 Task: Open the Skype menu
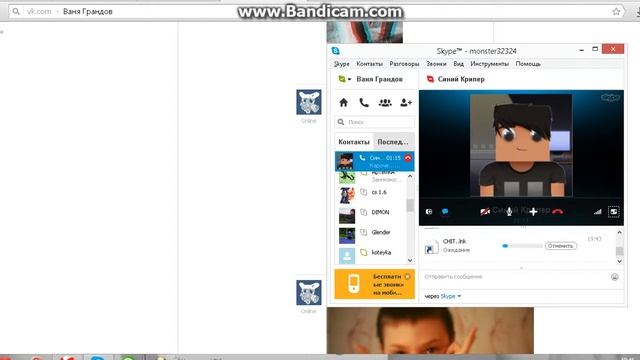(341, 64)
